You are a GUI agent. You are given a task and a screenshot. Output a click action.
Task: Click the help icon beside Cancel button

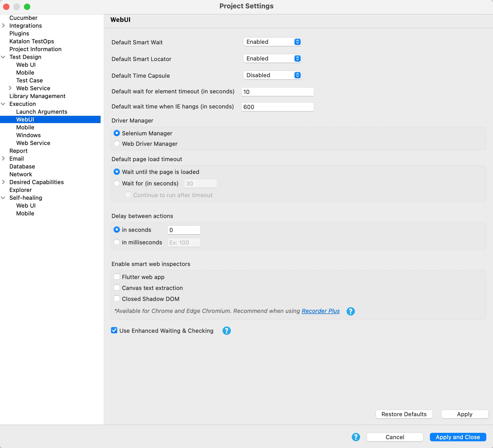(356, 437)
